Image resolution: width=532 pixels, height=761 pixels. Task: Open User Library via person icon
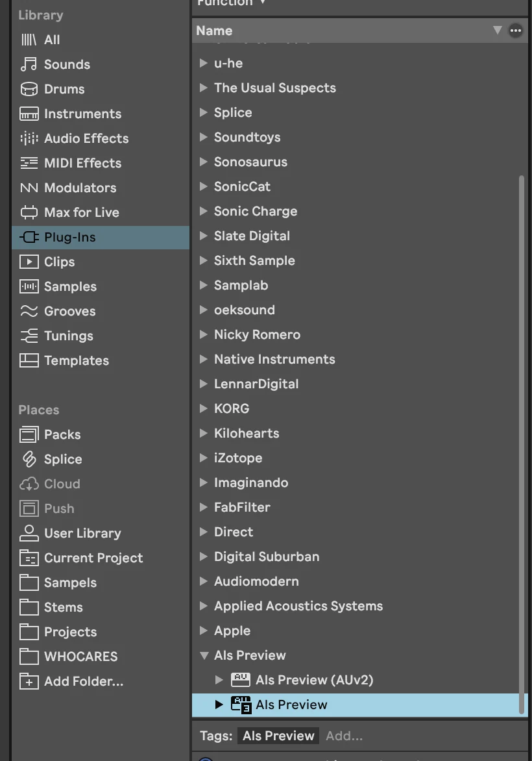29,533
